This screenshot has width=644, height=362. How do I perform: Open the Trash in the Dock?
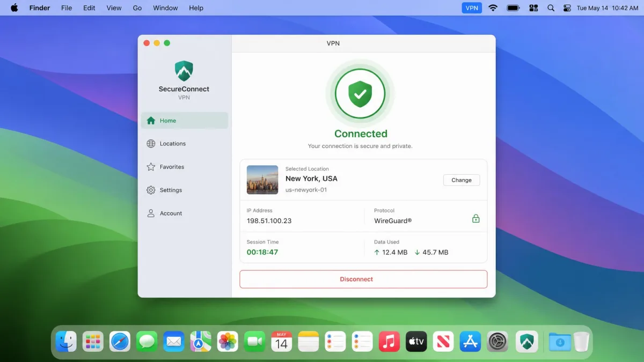(581, 341)
